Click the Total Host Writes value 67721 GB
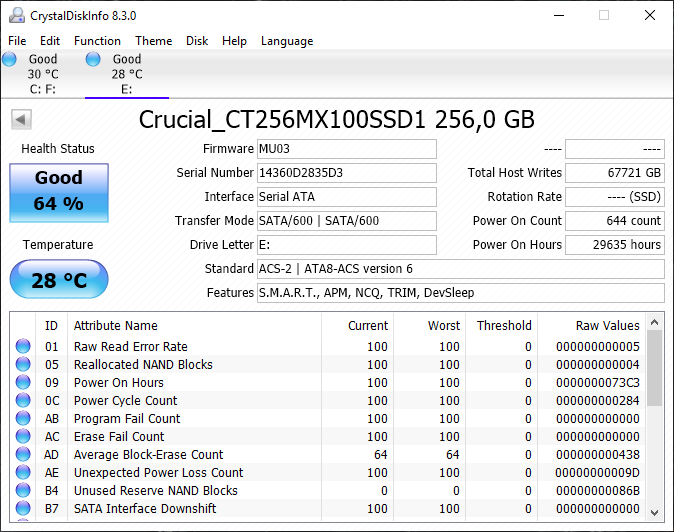The image size is (674, 532). pos(615,173)
